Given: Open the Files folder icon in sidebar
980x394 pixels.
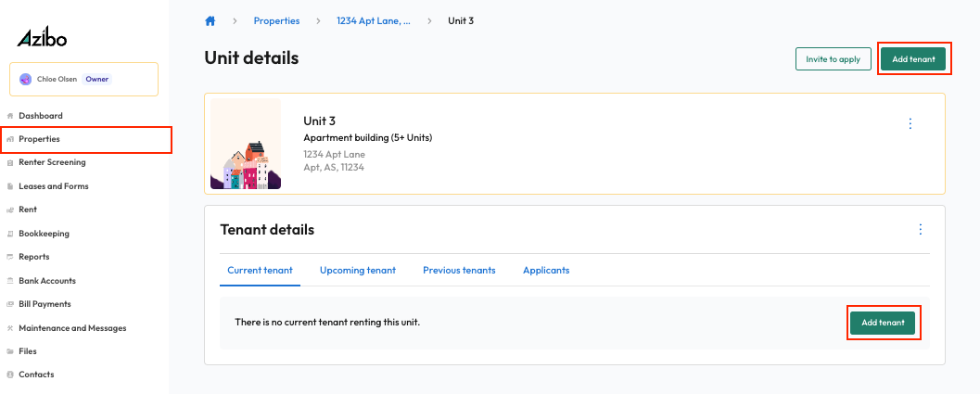Looking at the screenshot, I should tap(9, 351).
